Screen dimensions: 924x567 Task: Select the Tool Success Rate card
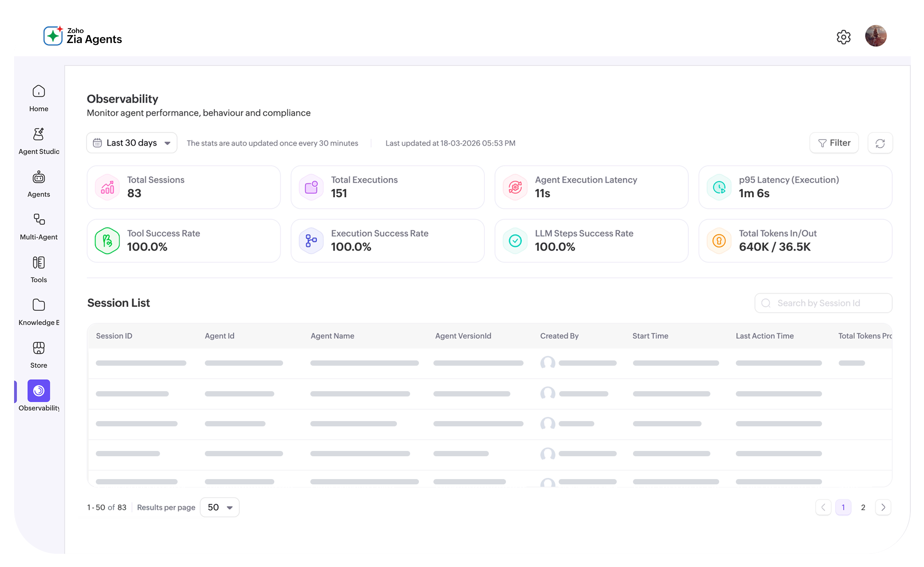[x=183, y=240]
